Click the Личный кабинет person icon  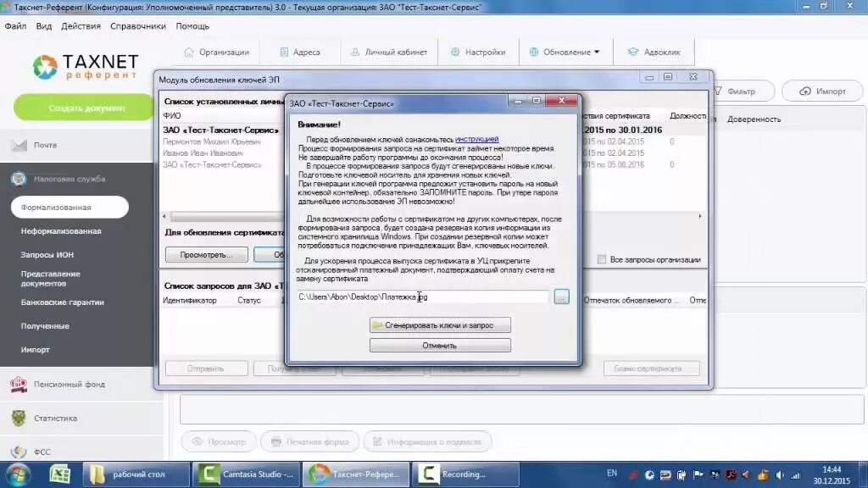click(355, 52)
